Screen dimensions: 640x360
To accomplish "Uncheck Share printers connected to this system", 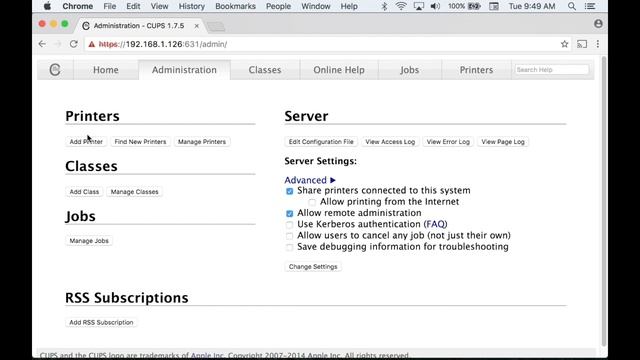I will coord(289,191).
